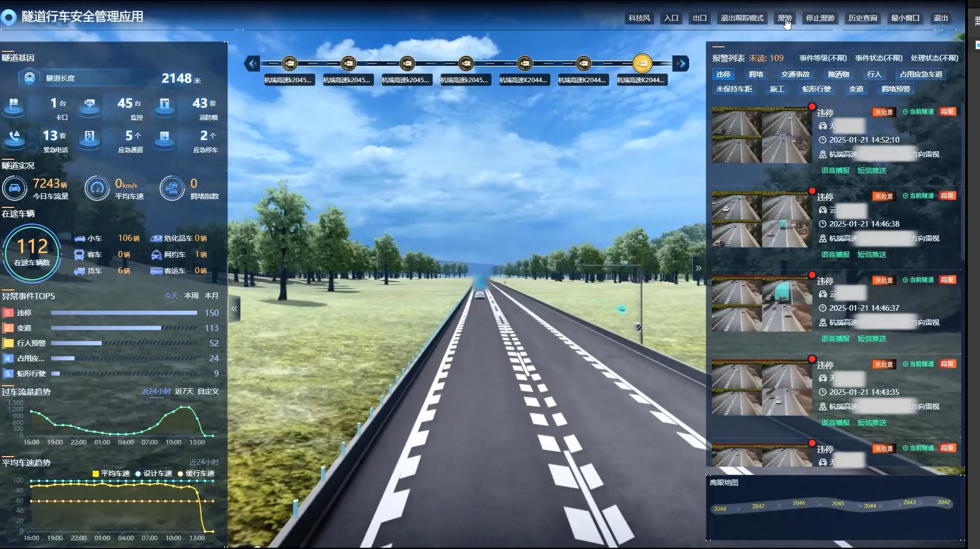The width and height of the screenshot is (980, 549).
Task: Click the 监控 monitoring camera icon
Action: point(89,106)
